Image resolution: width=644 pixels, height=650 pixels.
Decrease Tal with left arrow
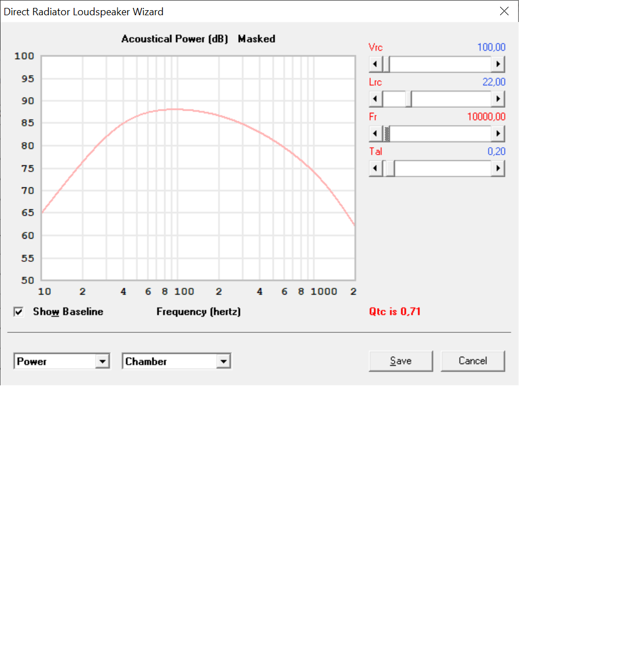[375, 168]
